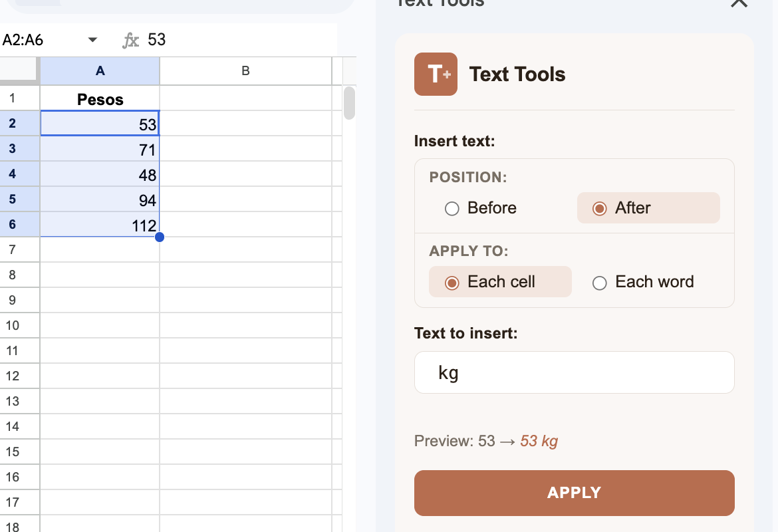Click the Pesos header cell
Screen dimensions: 778x532
pos(100,98)
